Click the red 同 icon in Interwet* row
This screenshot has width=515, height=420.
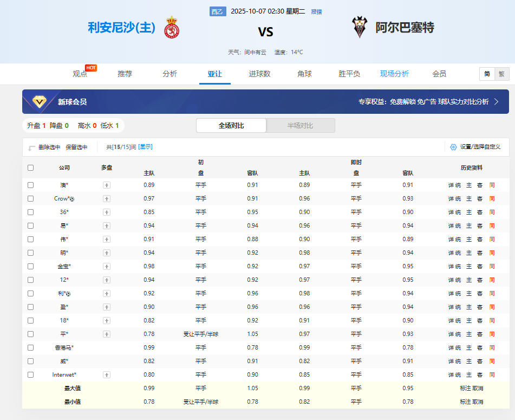pyautogui.click(x=492, y=374)
